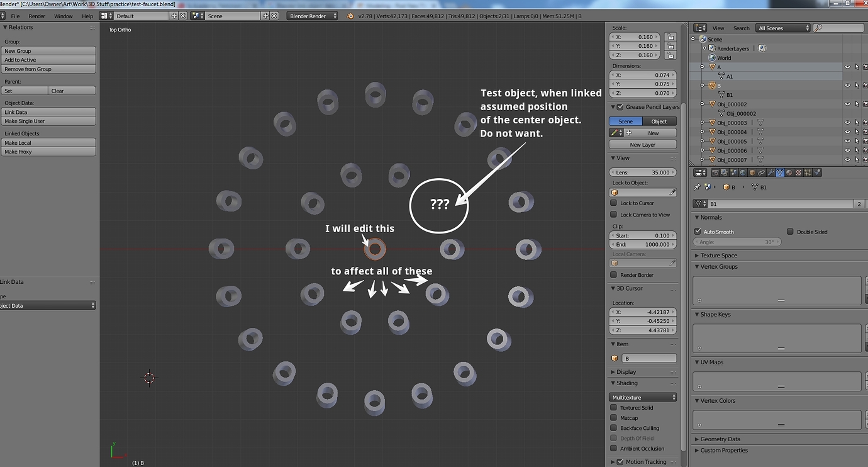
Task: Enable Matcap checkbox
Action: [x=614, y=418]
